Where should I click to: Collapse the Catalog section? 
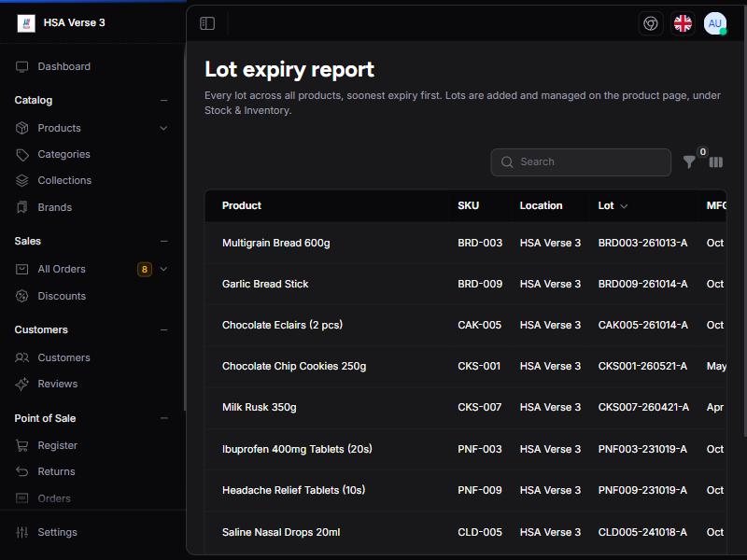(164, 101)
